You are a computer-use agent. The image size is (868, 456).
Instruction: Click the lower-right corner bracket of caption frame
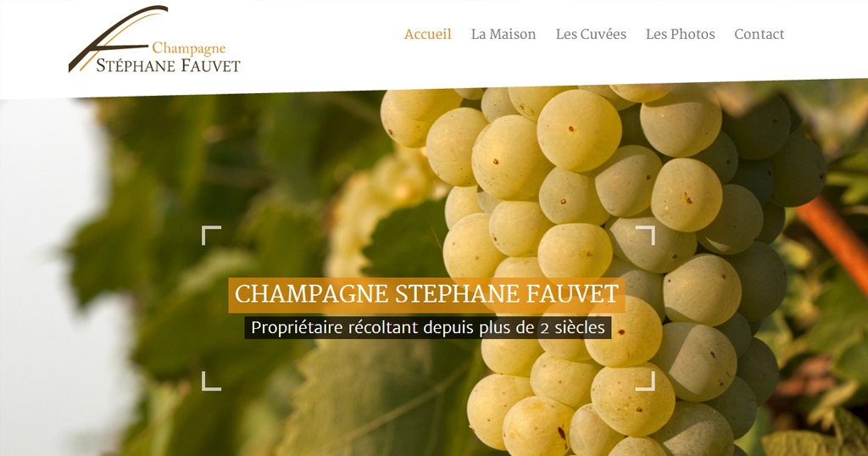point(645,381)
